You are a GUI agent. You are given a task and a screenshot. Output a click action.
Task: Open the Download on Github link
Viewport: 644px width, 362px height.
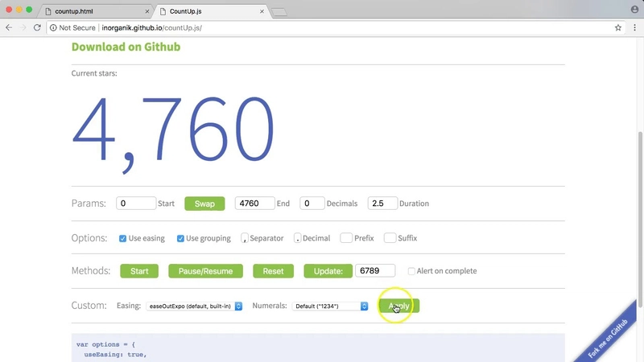126,47
